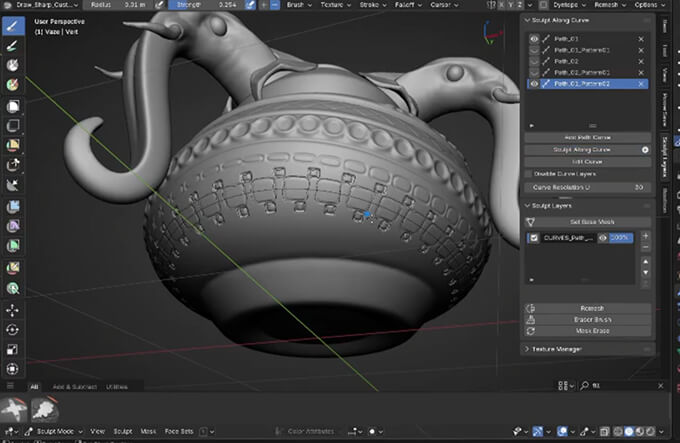Select the Draw brush tool in toolbar

[x=13, y=25]
